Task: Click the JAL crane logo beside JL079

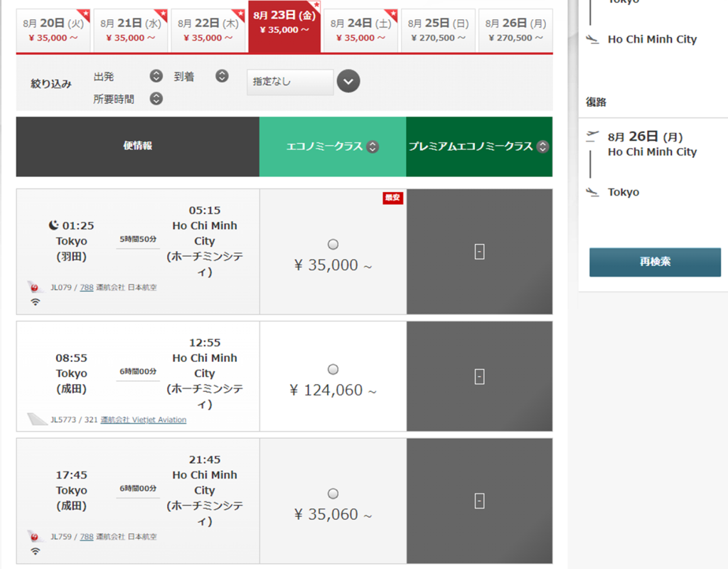Action: point(33,287)
